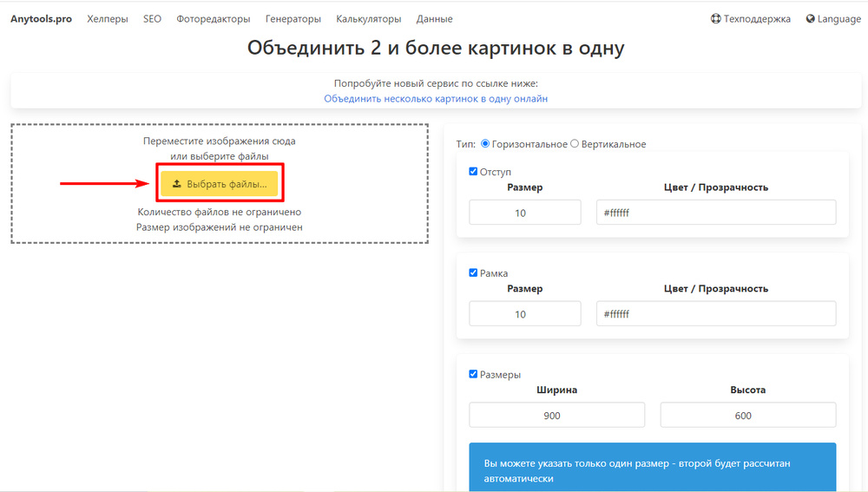Select the Горизонтальное radio option
Viewport: 868px width, 492px height.
click(x=485, y=144)
